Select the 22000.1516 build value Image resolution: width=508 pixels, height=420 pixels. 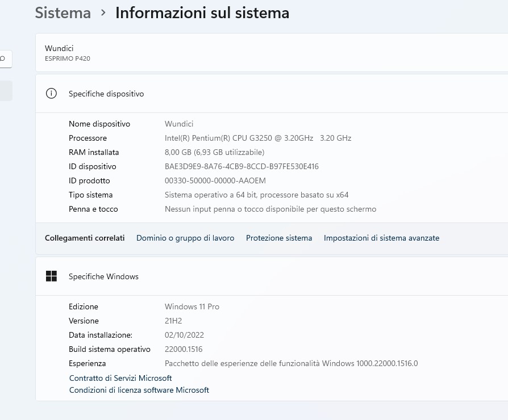(184, 350)
